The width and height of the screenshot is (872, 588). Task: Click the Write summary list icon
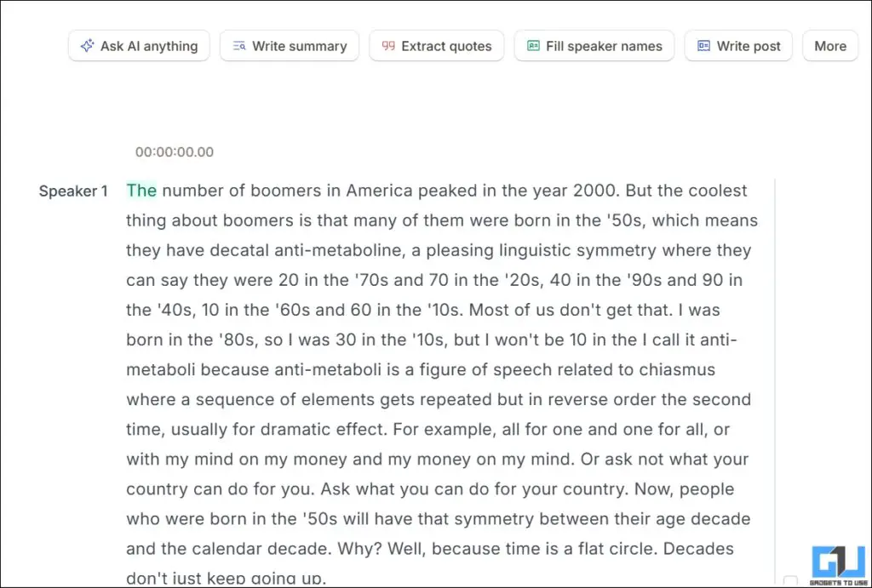pyautogui.click(x=239, y=46)
